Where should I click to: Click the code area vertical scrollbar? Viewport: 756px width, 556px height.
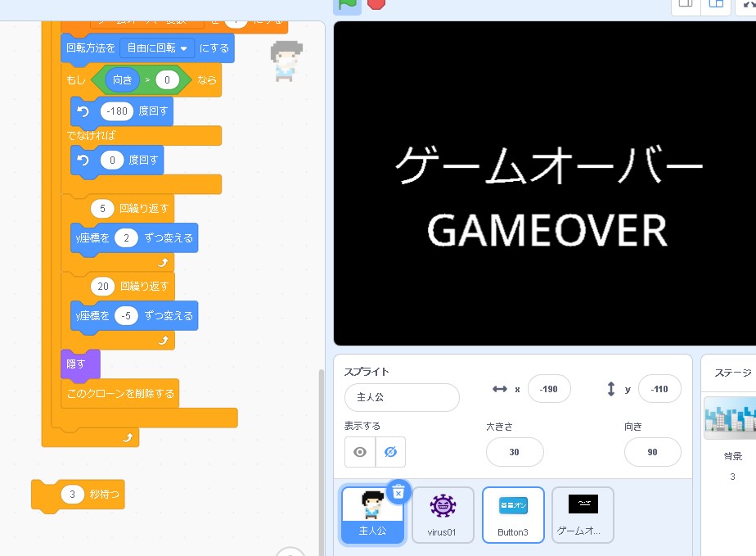[320, 450]
